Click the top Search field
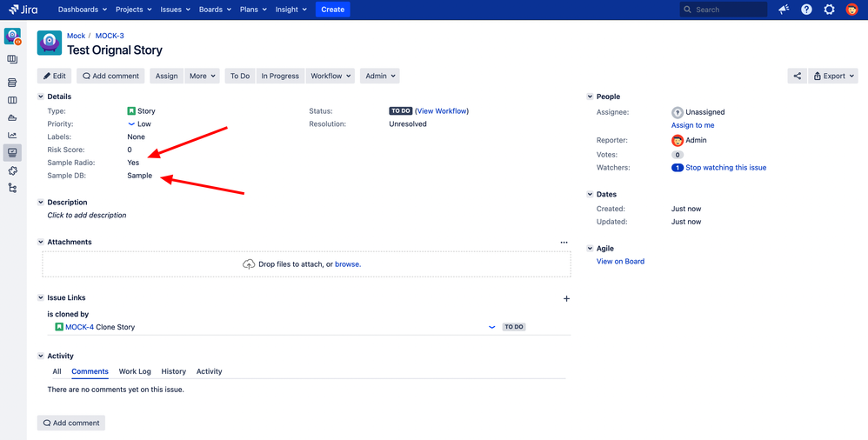This screenshot has width=868, height=440. [724, 10]
